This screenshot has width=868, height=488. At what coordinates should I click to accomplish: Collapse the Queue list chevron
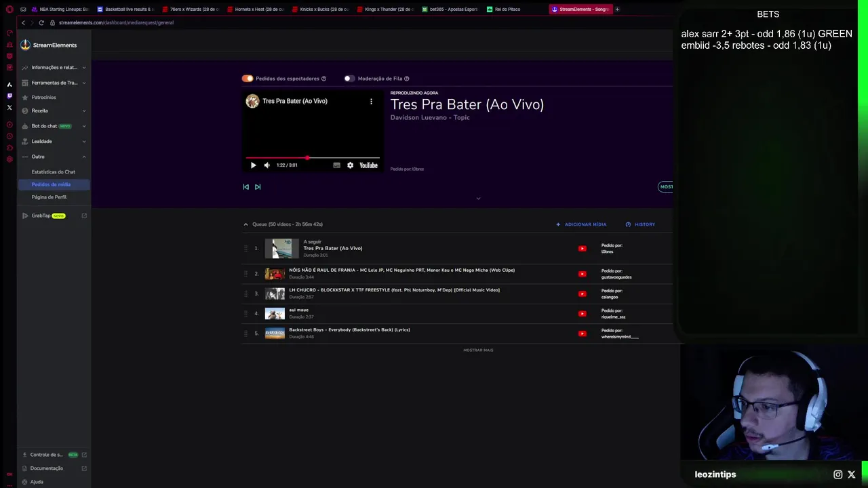pos(245,224)
